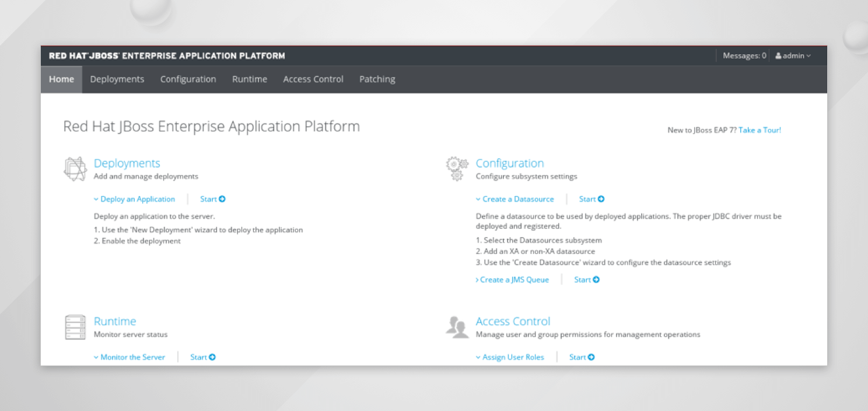Click the Take a Tour! link
This screenshot has height=411, width=868.
(x=759, y=130)
